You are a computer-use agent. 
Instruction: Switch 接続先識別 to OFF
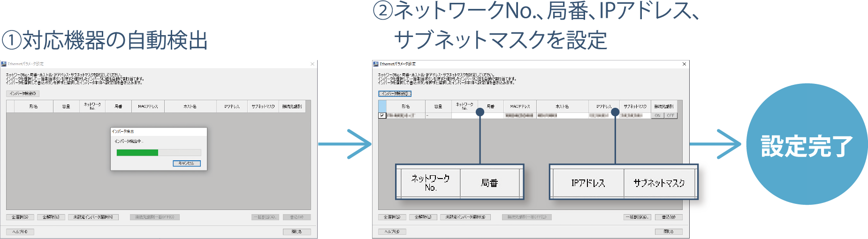(x=670, y=115)
